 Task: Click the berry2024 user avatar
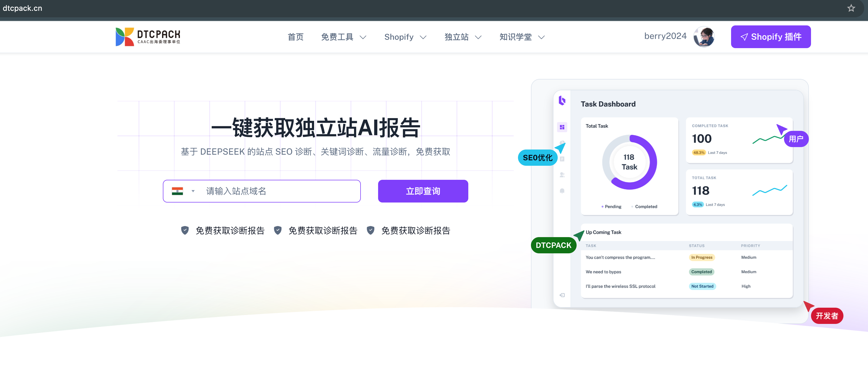click(x=704, y=36)
